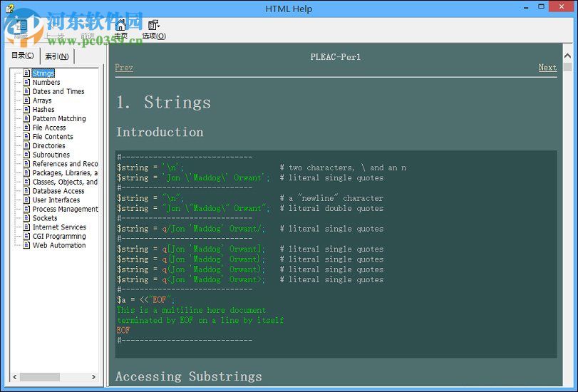Viewport: 578px width, 392px height.
Task: Click the contents tree left scroll arrow
Action: (15, 377)
